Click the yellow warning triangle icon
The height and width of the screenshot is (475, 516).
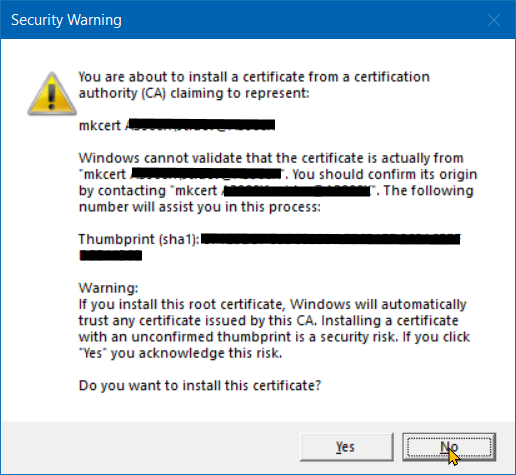(52, 94)
